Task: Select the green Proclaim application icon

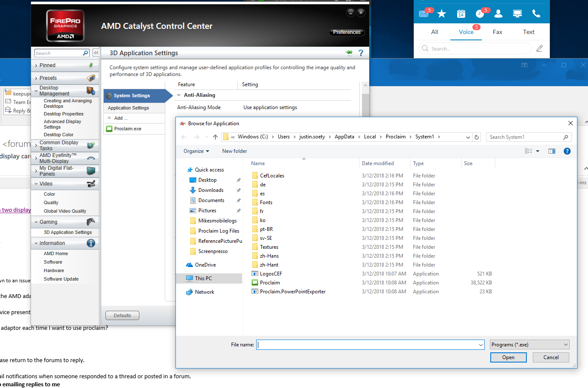Action: [x=255, y=283]
